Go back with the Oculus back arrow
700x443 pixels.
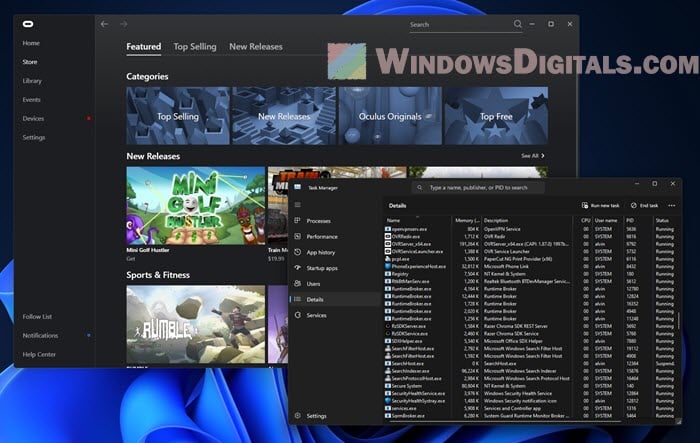tap(104, 24)
